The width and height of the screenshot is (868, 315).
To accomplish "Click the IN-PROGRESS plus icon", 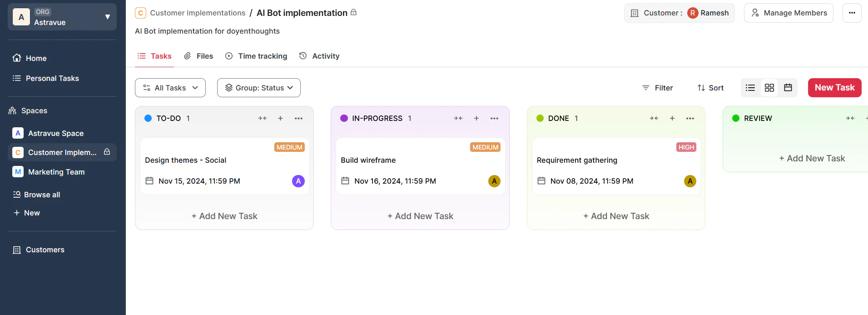I will [476, 118].
